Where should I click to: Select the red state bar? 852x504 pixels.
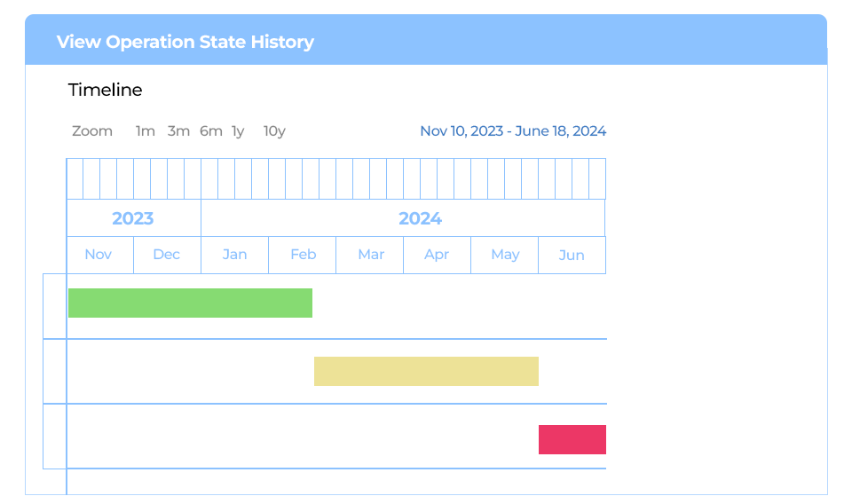(x=572, y=439)
